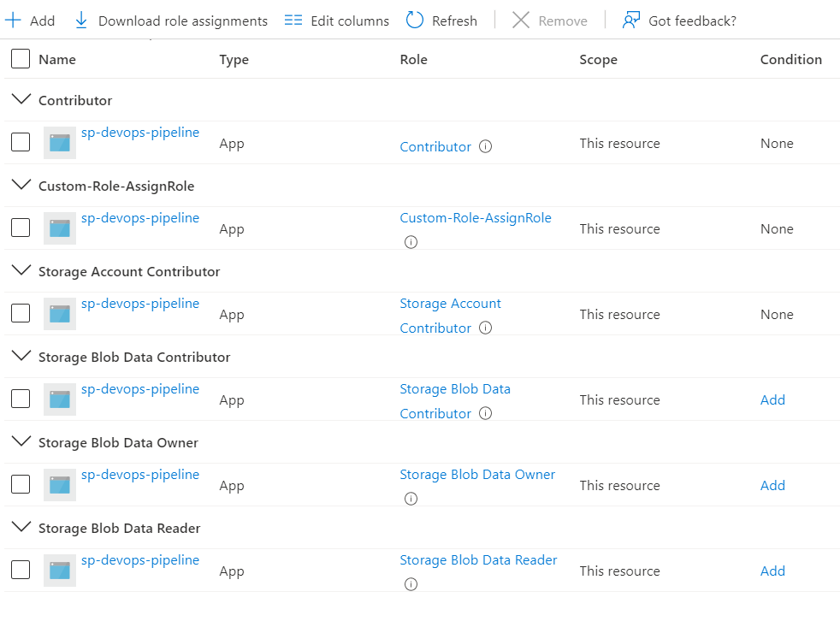Check the select-all checkbox in the header
840x627 pixels.
tap(21, 59)
